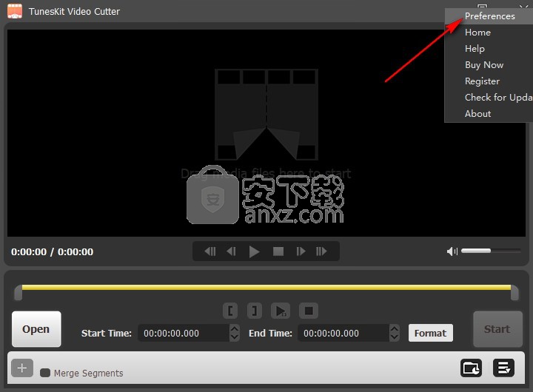Add a new segment with plus
Screen dimensions: 533x392
22,368
